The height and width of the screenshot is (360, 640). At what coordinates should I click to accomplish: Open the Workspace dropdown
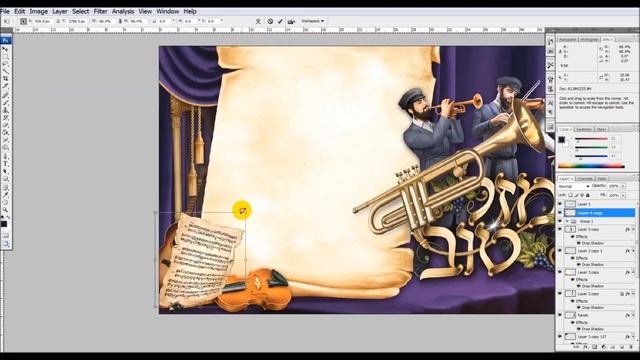[313, 21]
